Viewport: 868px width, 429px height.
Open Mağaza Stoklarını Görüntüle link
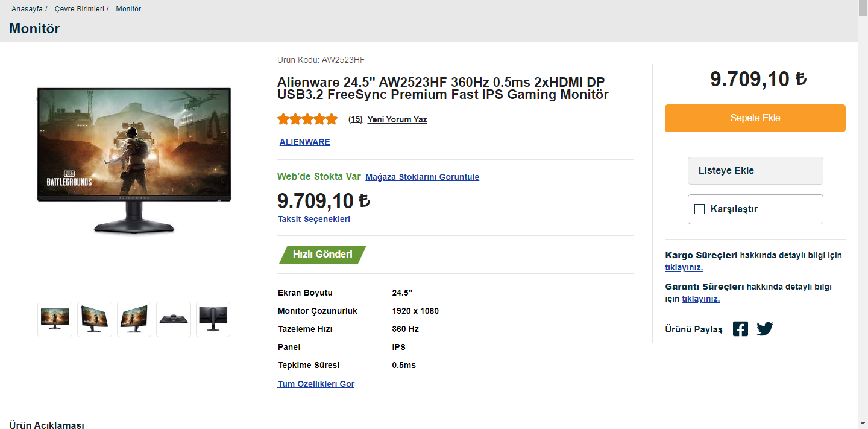click(x=422, y=177)
